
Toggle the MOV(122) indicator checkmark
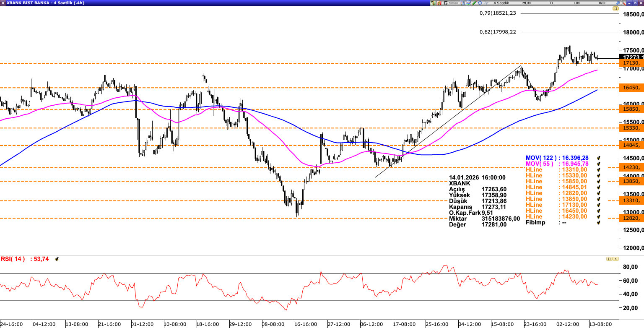coord(599,158)
